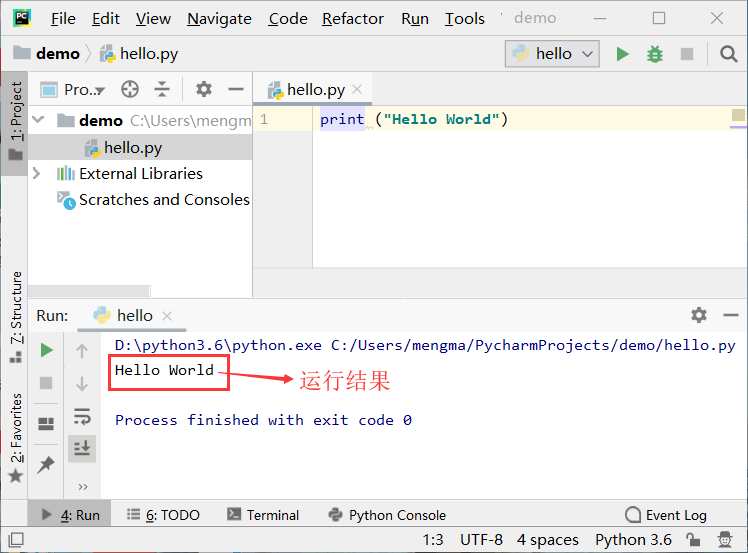The width and height of the screenshot is (748, 553).
Task: Toggle read-only lock icon in status bar
Action: [693, 540]
